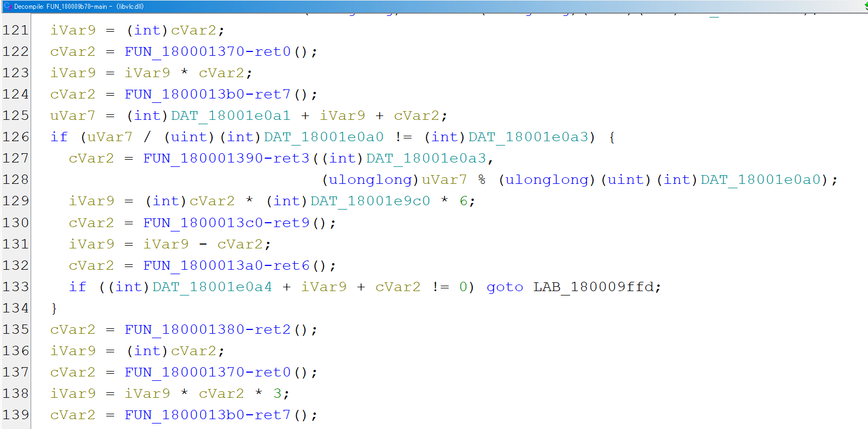
Task: Click iVar9 assignment target on line 123
Action: [73, 73]
